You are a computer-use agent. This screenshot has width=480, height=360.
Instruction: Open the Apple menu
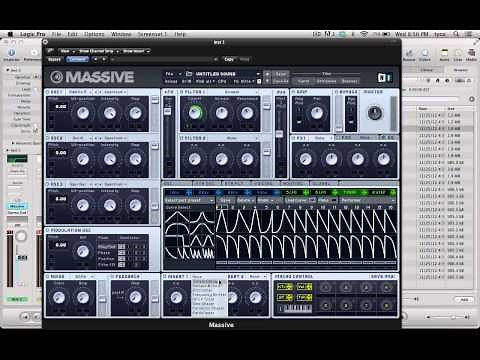[10, 34]
